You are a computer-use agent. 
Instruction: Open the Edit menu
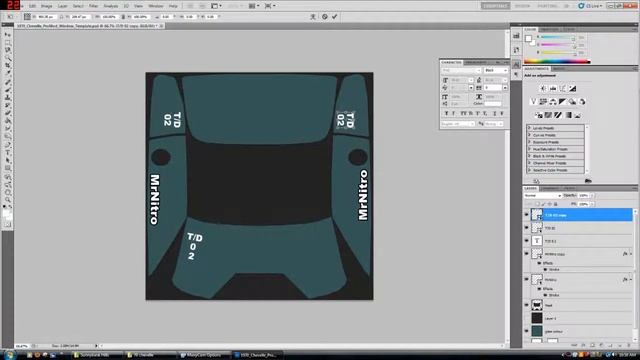coord(32,6)
